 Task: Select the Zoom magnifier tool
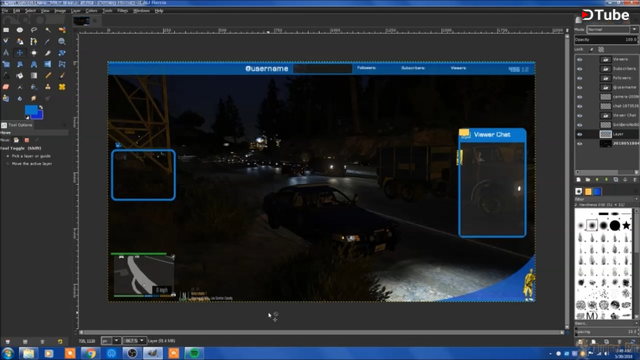pyautogui.click(x=62, y=41)
